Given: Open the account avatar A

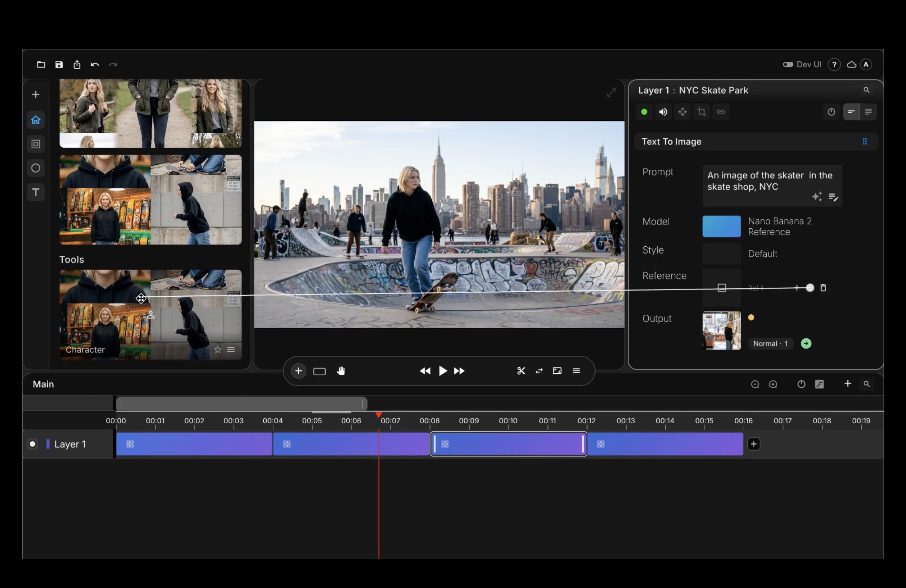Looking at the screenshot, I should tap(866, 64).
